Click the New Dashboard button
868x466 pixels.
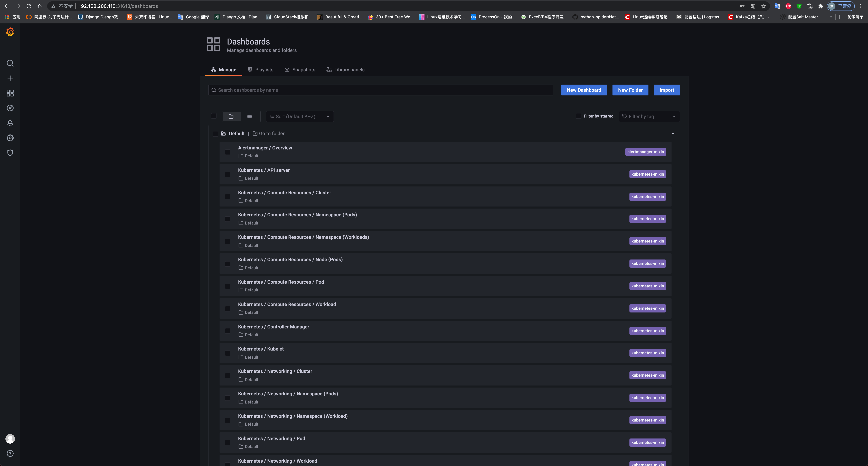tap(584, 90)
